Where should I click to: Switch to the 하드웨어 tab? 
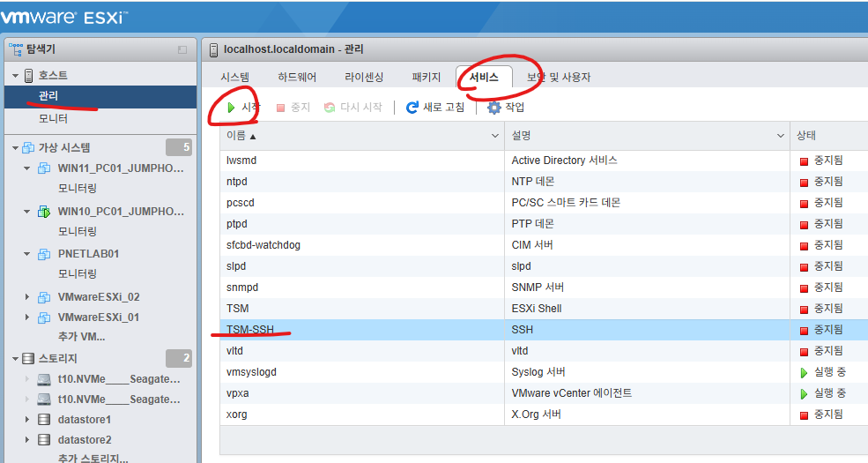297,77
